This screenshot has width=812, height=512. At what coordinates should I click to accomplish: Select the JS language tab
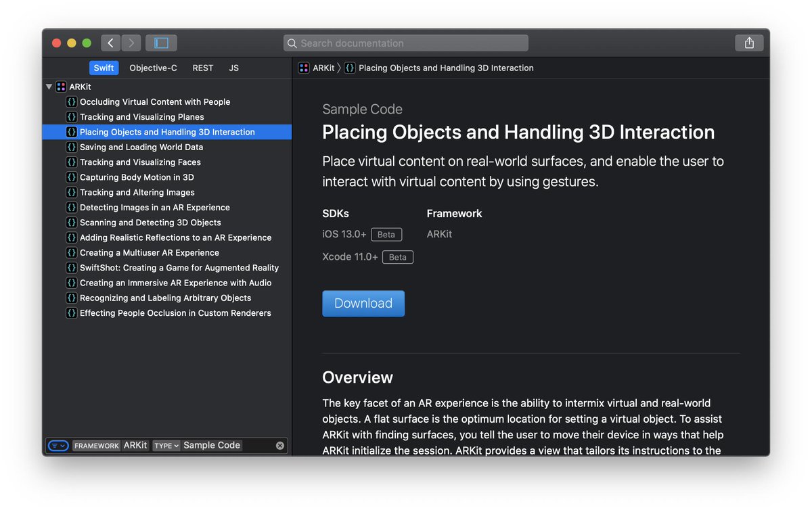click(x=233, y=68)
